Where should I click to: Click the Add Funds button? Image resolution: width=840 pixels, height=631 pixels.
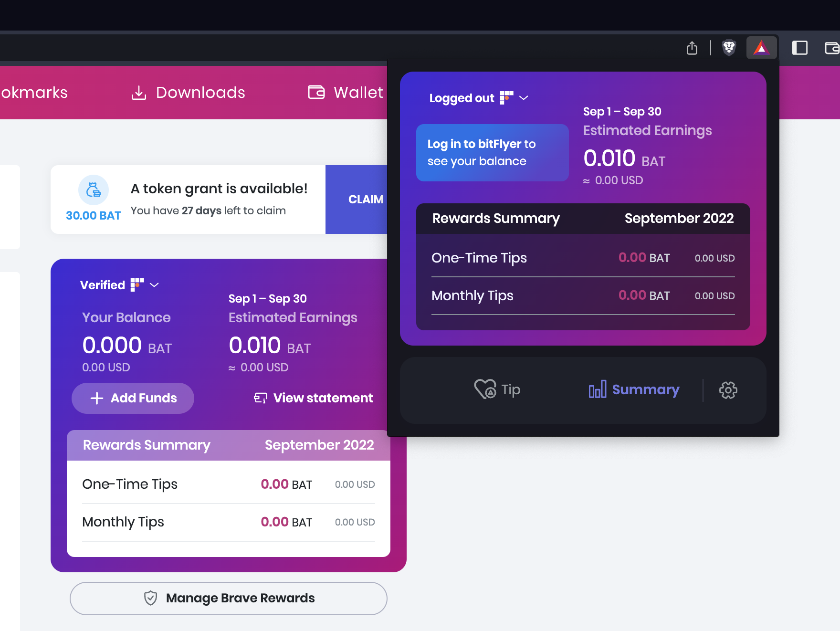pyautogui.click(x=133, y=398)
